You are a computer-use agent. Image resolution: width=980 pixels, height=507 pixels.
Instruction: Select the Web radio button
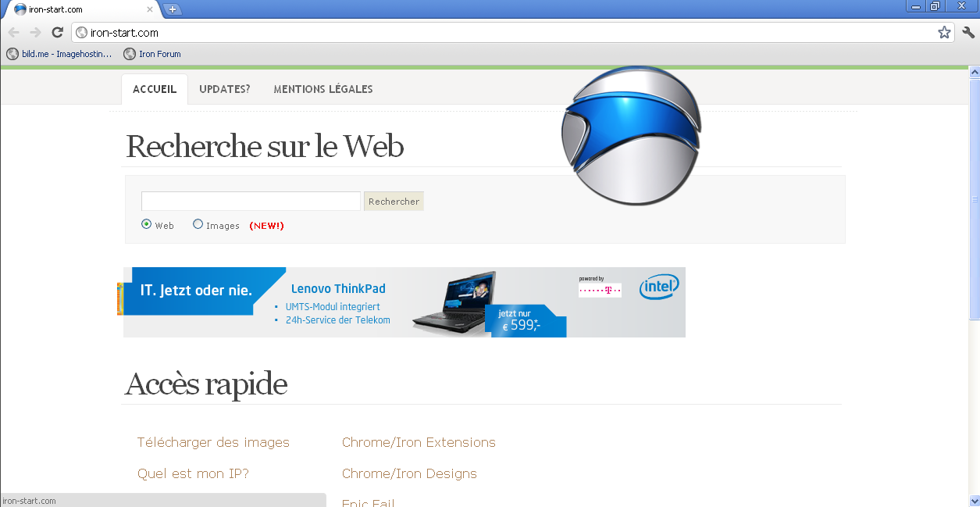[x=147, y=224]
